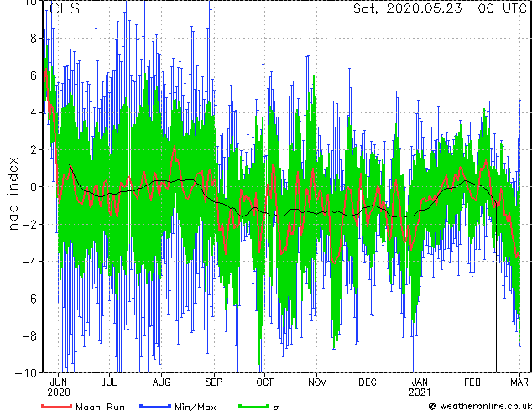This screenshot has height=411, width=532.
Task: Click the 'Mean Run' legend text
Action: pyautogui.click(x=100, y=407)
